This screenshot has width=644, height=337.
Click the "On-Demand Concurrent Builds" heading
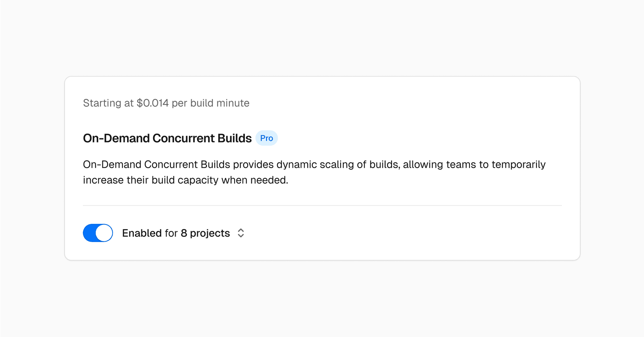(167, 138)
